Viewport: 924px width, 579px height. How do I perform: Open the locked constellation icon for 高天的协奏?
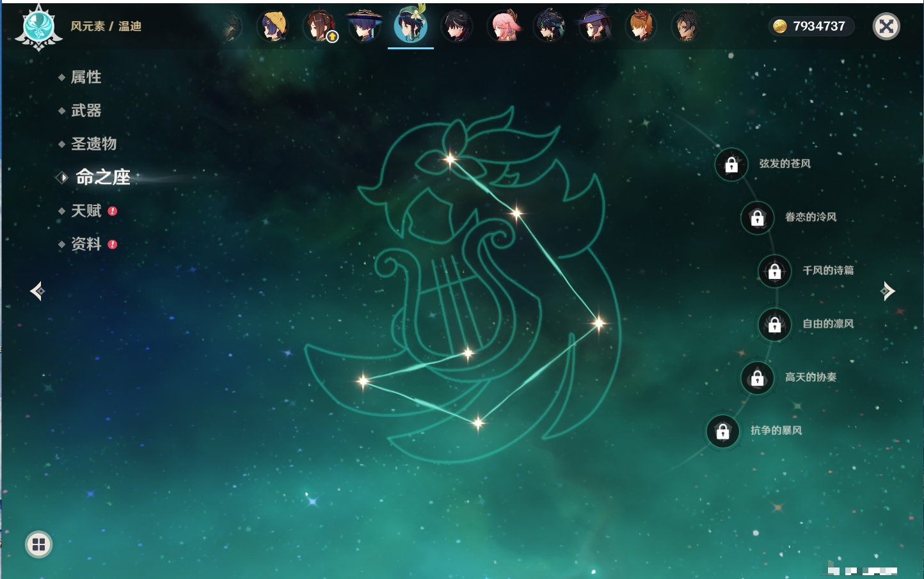coord(757,378)
